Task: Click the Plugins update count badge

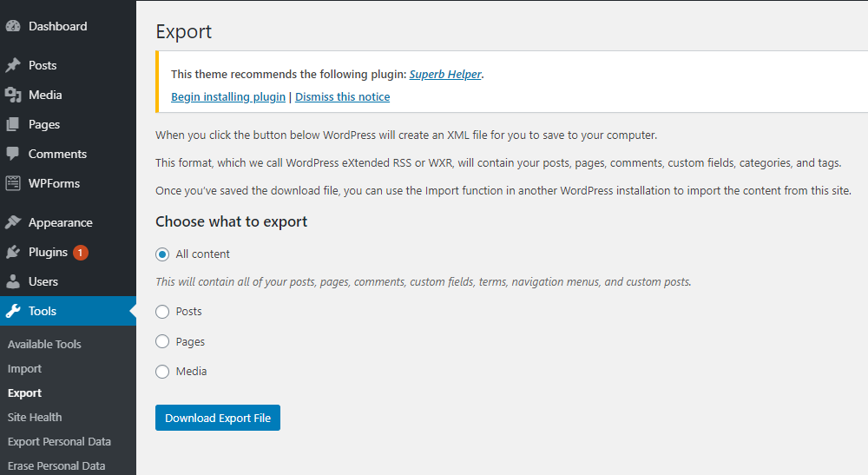Action: pyautogui.click(x=80, y=253)
